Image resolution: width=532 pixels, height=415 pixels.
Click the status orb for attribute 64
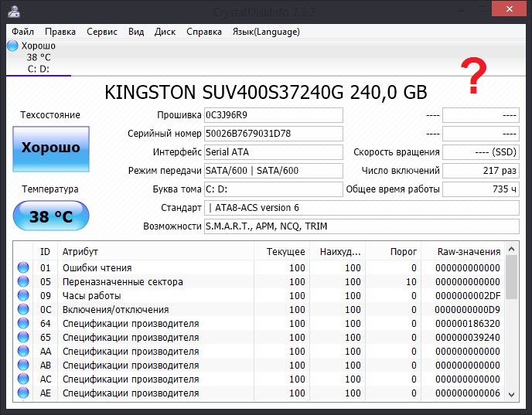(x=23, y=323)
